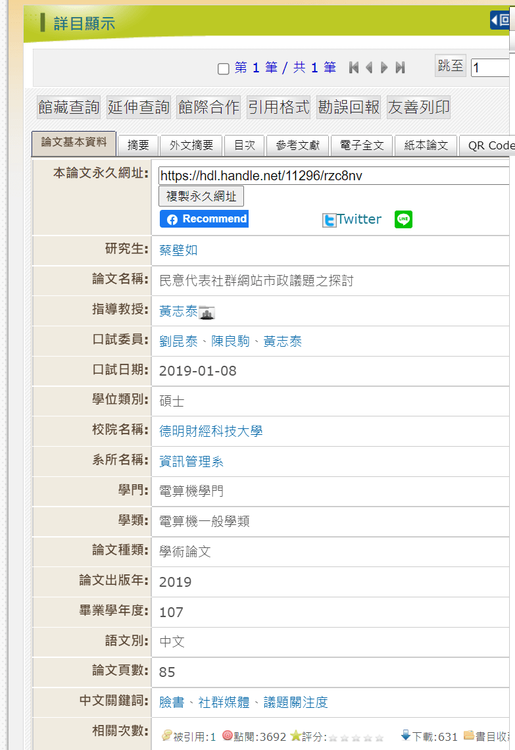Open the 德明財經科技大學 school link

click(210, 431)
